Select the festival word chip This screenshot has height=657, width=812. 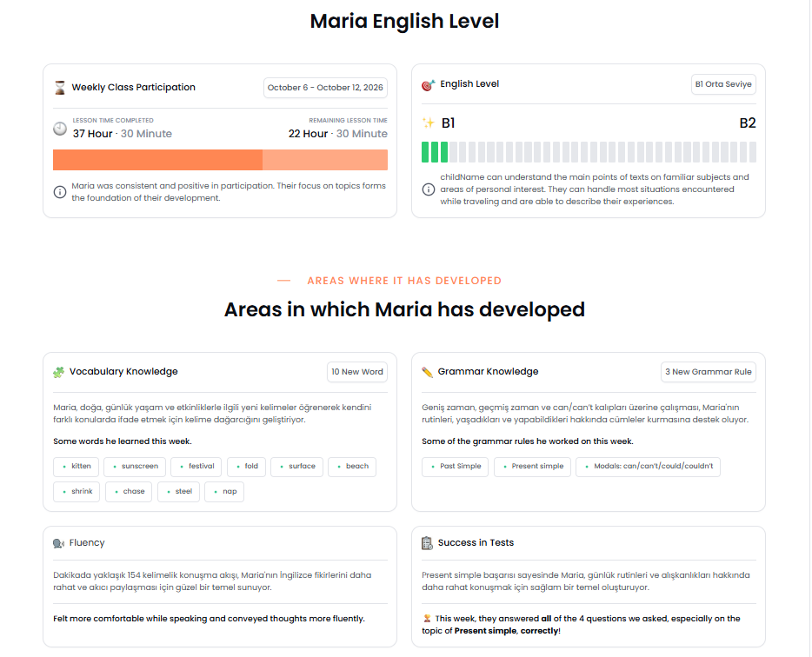point(196,467)
